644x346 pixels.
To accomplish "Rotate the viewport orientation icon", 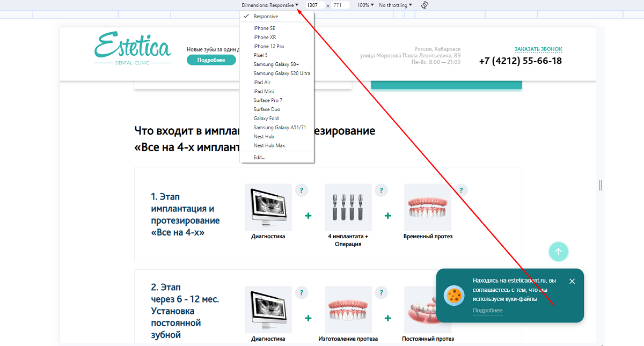I will pos(424,5).
